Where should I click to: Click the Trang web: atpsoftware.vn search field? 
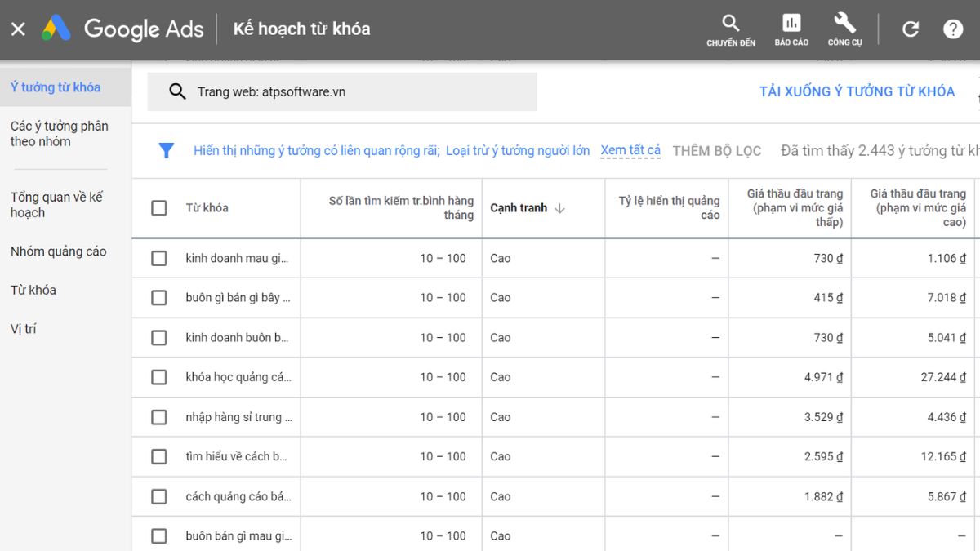point(359,91)
